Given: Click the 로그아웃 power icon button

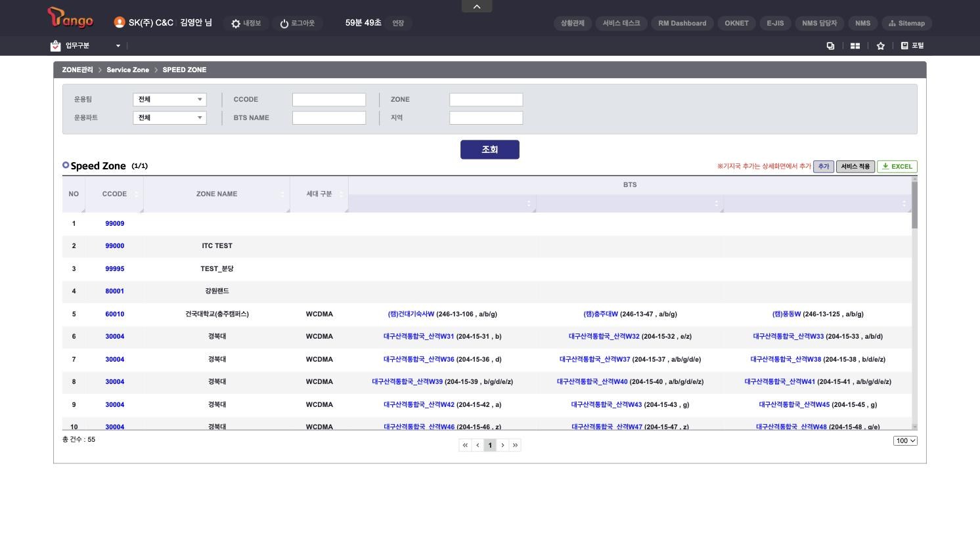Looking at the screenshot, I should (x=297, y=23).
